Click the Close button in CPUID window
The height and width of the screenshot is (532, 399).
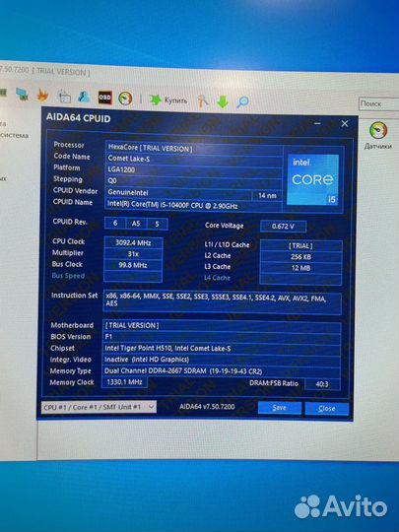tap(327, 409)
